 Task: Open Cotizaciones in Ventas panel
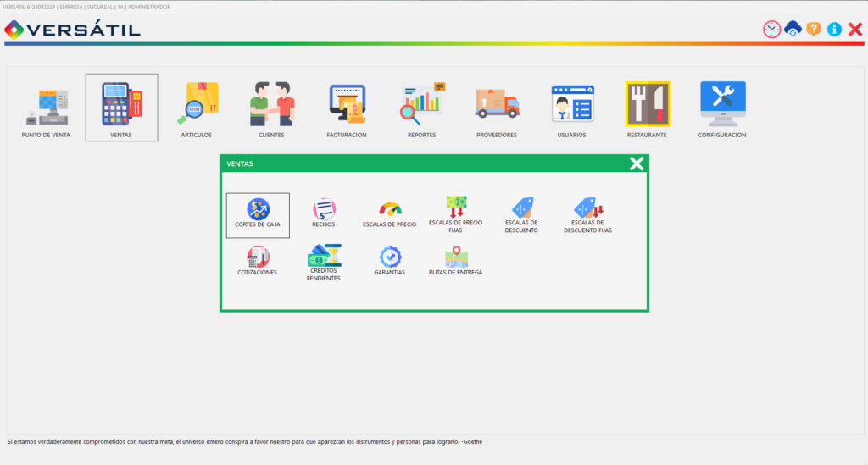click(x=258, y=261)
